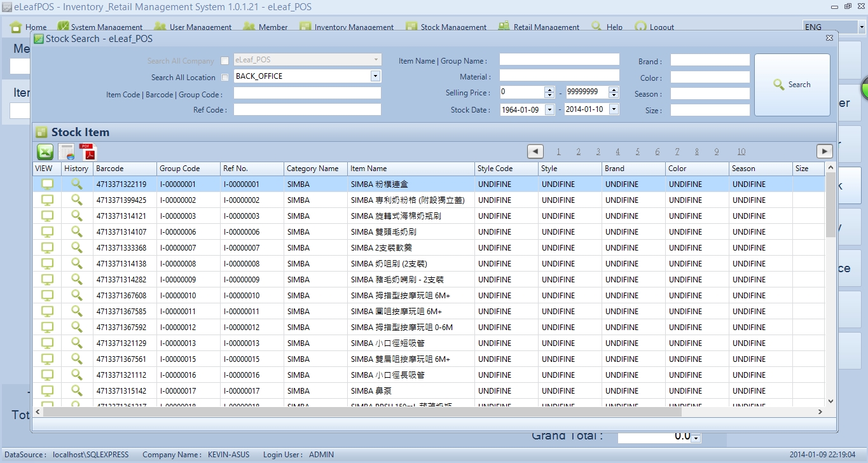The height and width of the screenshot is (463, 868).
Task: Go to next page arrow in pager
Action: click(824, 151)
